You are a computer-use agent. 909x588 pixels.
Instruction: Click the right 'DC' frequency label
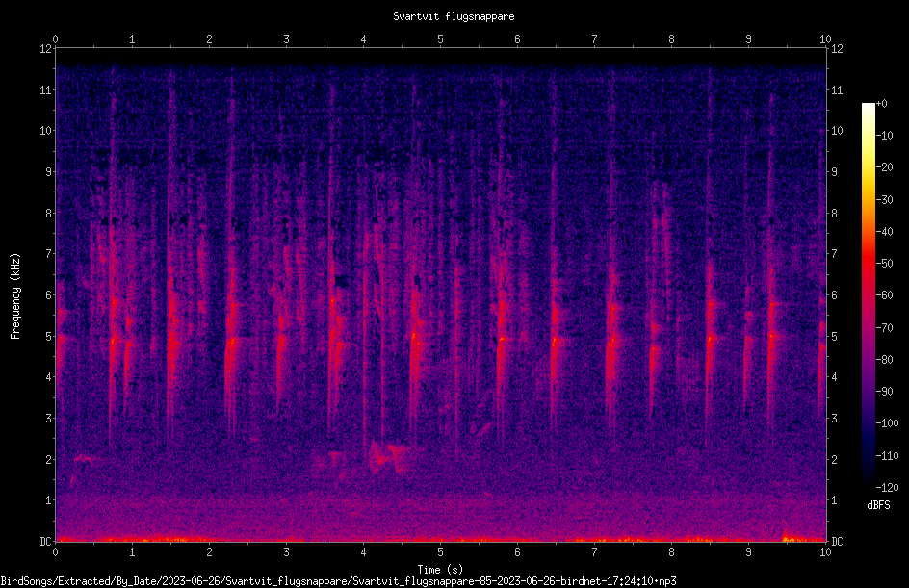tap(837, 541)
